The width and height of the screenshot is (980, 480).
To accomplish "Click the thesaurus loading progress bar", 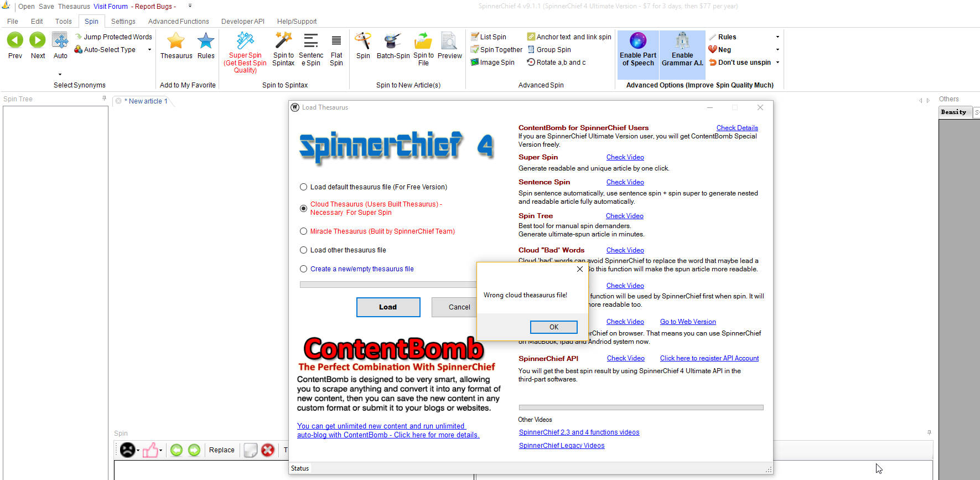I will pyautogui.click(x=387, y=285).
